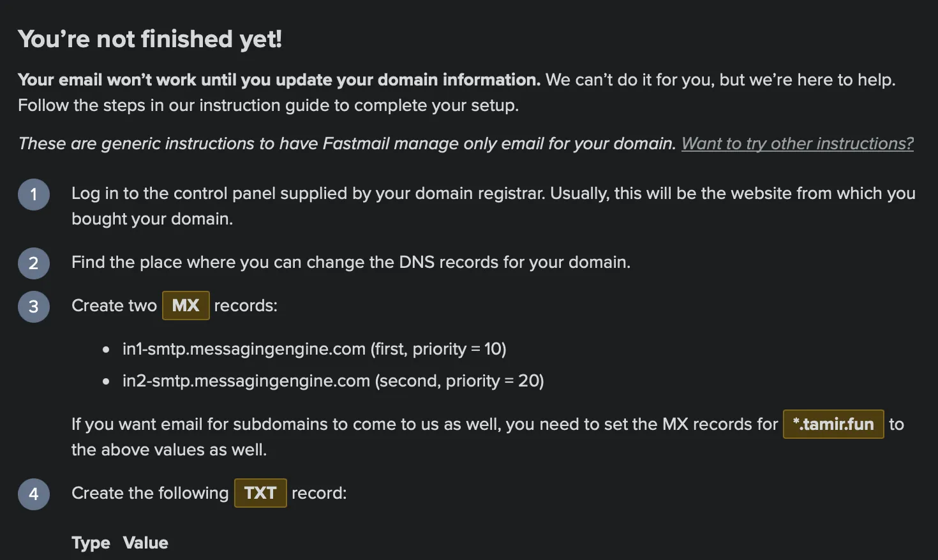
Task: Click the 'You're not finished yet!' heading
Action: click(x=150, y=39)
